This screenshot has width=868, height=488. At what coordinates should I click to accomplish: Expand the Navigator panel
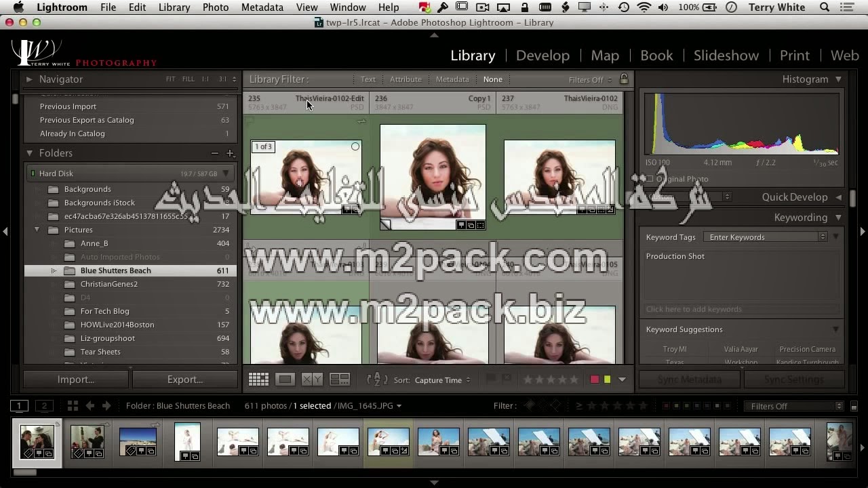(x=29, y=79)
